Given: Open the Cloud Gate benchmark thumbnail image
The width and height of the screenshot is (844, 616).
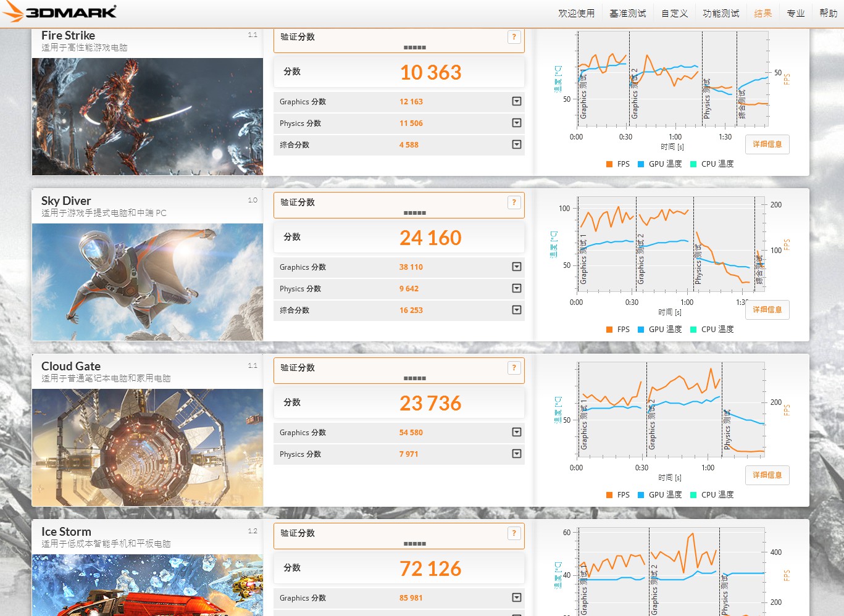Looking at the screenshot, I should point(148,447).
